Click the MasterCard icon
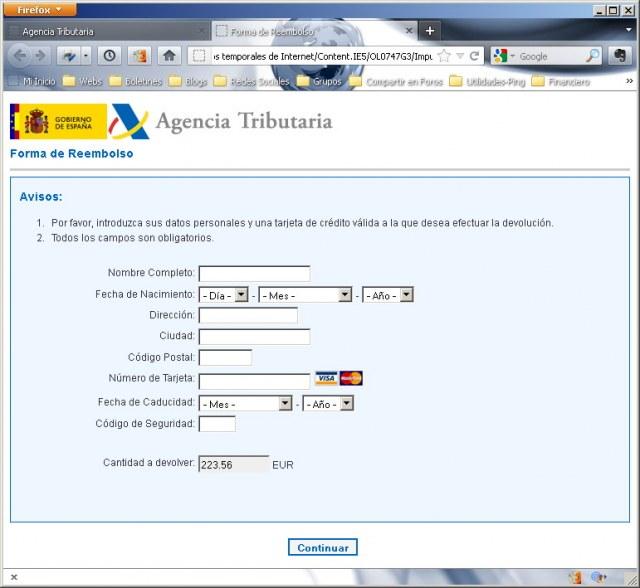 click(351, 378)
